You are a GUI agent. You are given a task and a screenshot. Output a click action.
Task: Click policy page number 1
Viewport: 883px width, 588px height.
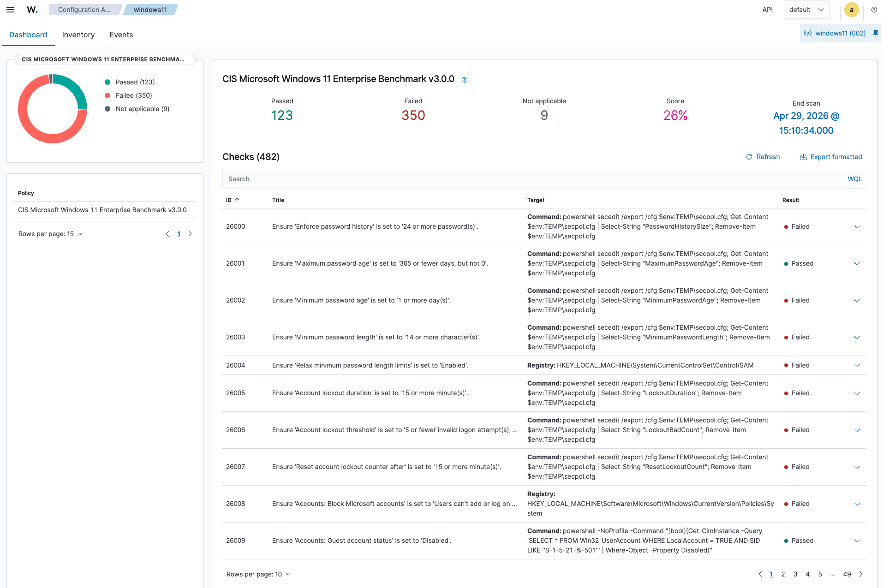[x=179, y=234]
